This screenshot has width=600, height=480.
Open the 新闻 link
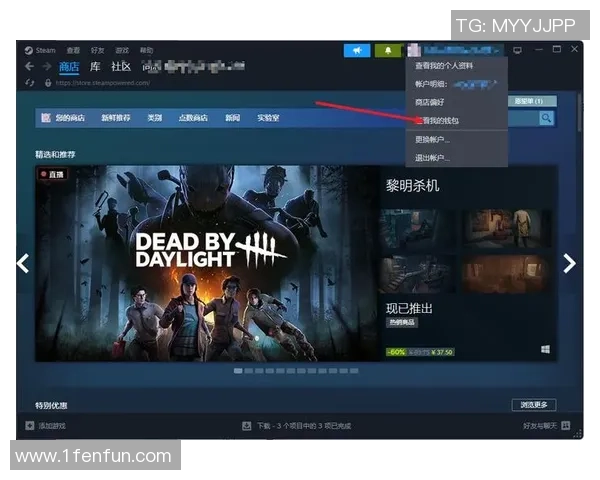pos(232,118)
